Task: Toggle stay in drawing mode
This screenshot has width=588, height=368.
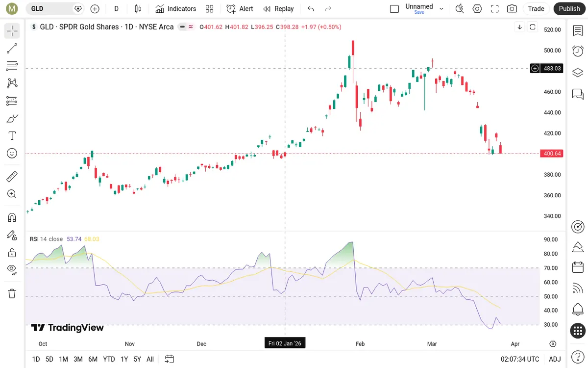Action: [x=12, y=235]
